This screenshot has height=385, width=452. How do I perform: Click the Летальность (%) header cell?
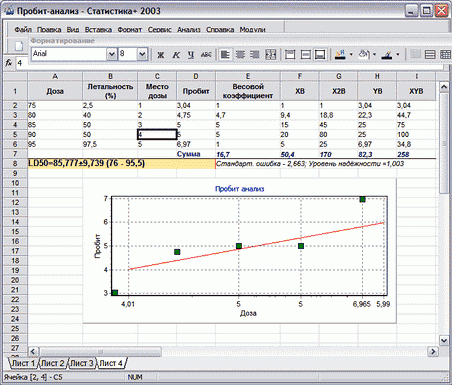point(110,91)
